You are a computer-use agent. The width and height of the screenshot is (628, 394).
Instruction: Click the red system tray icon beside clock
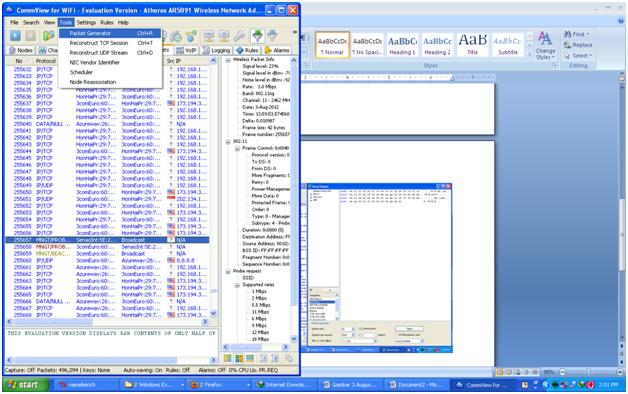pos(590,385)
